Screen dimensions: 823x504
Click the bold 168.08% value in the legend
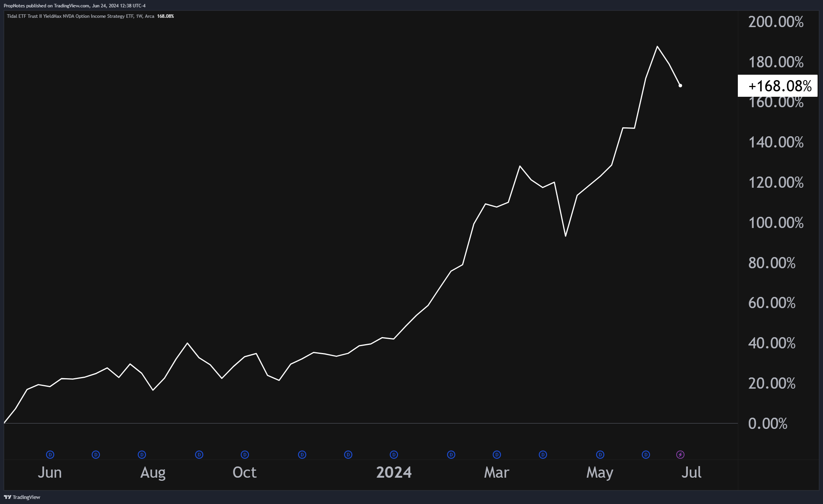click(165, 16)
